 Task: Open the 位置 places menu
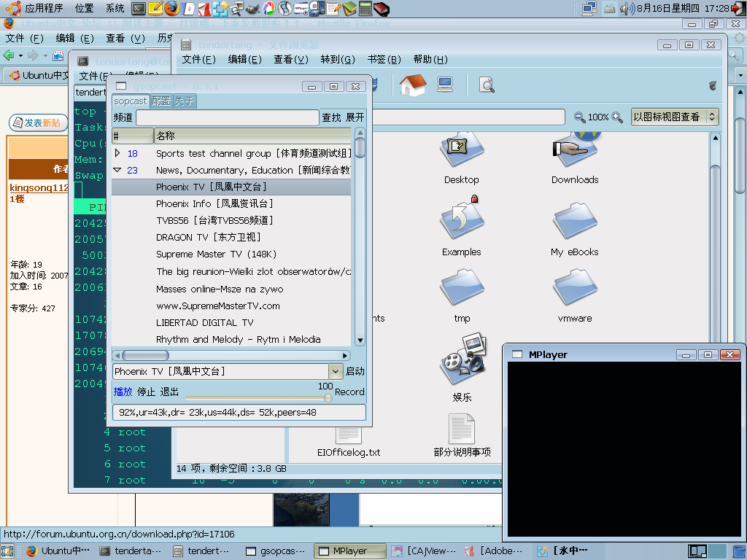point(85,8)
